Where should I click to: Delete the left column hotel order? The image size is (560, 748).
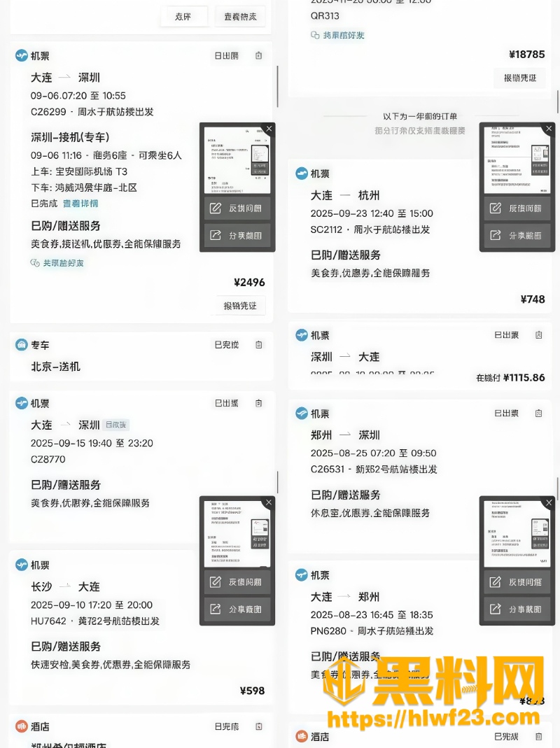click(x=259, y=726)
